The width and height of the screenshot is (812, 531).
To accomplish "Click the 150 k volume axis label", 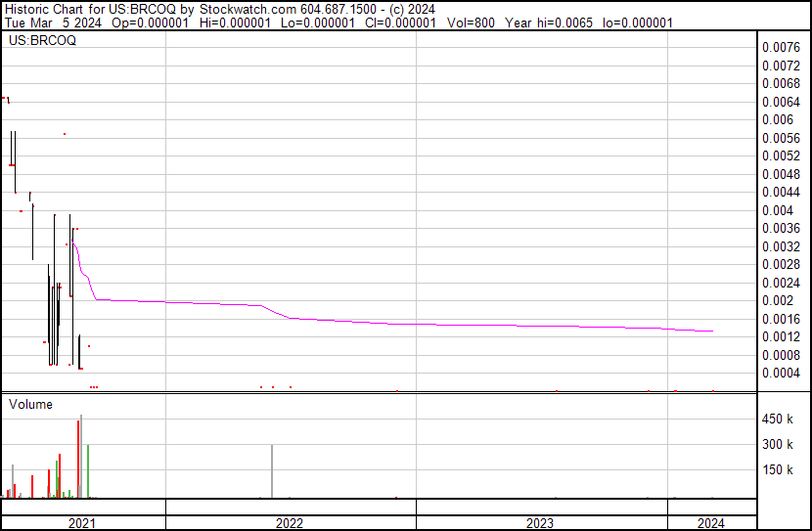I will click(778, 469).
